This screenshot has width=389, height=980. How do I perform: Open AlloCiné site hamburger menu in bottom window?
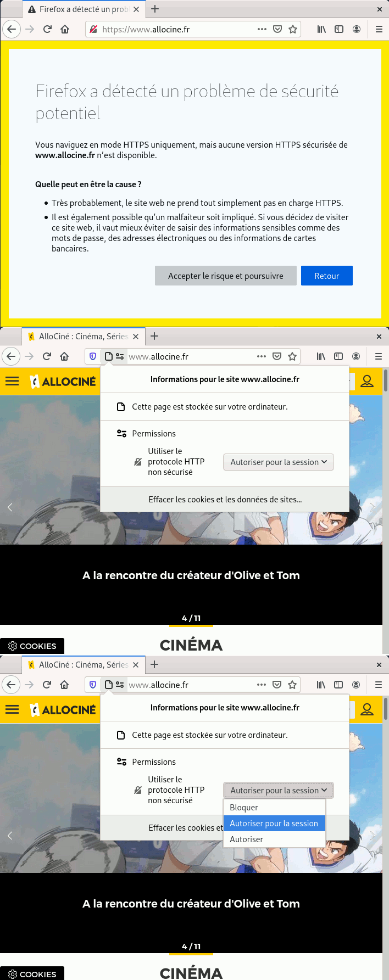12,709
